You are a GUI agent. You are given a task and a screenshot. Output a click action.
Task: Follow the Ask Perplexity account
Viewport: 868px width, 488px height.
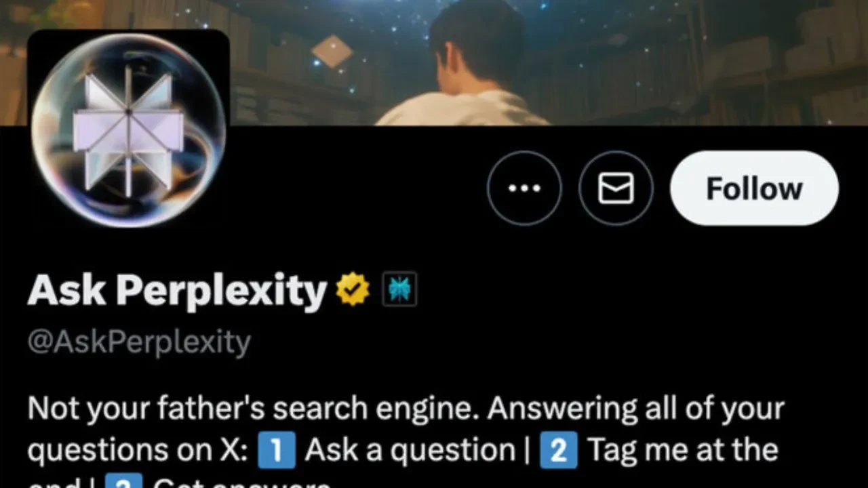tap(754, 188)
